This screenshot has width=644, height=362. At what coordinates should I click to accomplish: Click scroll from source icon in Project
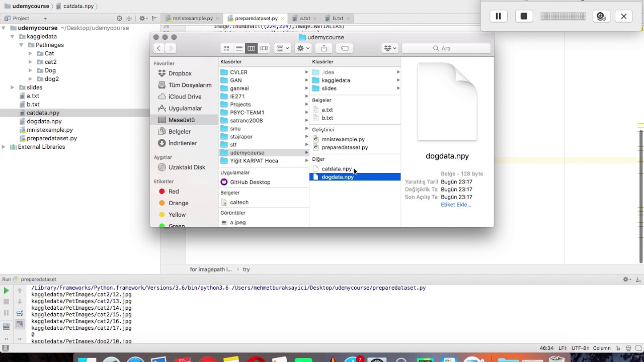pyautogui.click(x=119, y=18)
